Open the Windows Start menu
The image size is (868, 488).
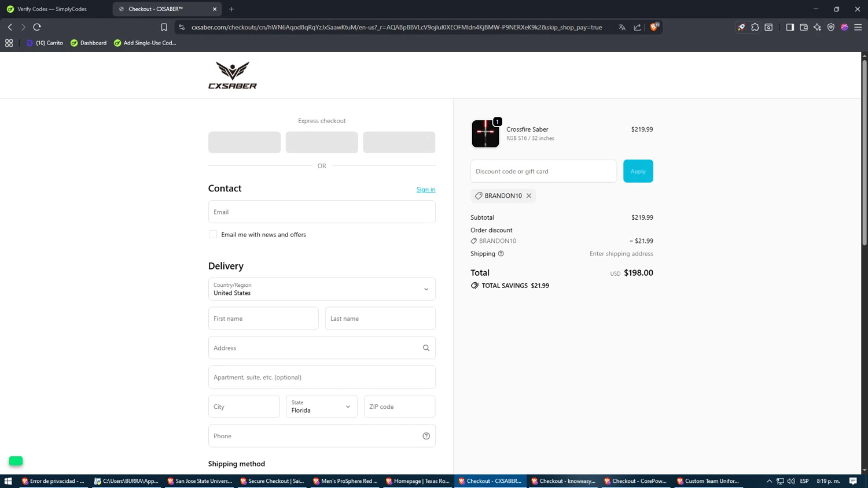(x=8, y=481)
